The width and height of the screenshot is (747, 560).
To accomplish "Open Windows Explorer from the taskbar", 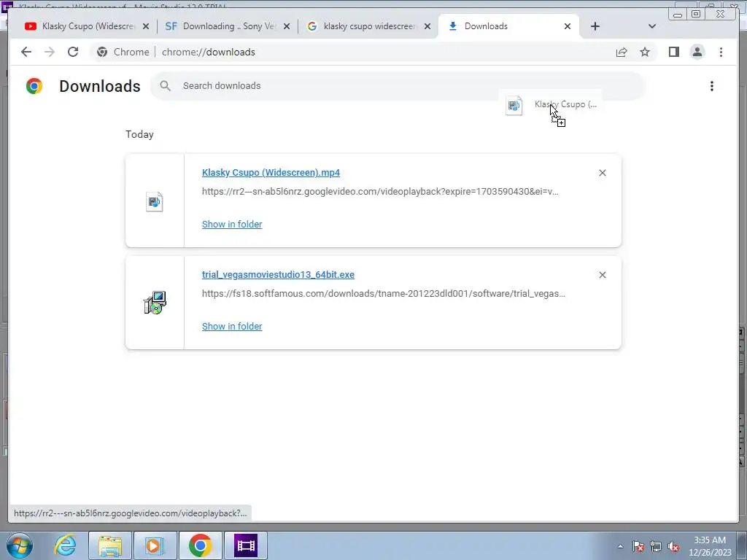I will point(110,545).
